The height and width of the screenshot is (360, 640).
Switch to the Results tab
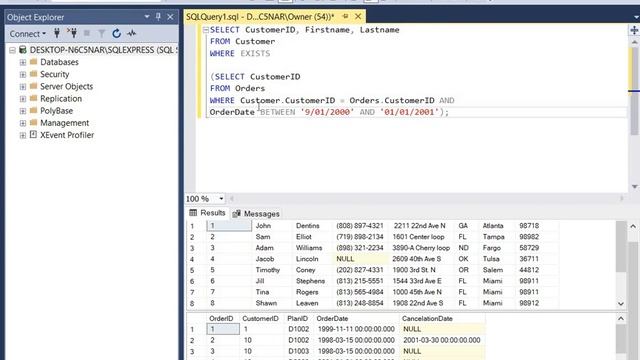tap(207, 213)
